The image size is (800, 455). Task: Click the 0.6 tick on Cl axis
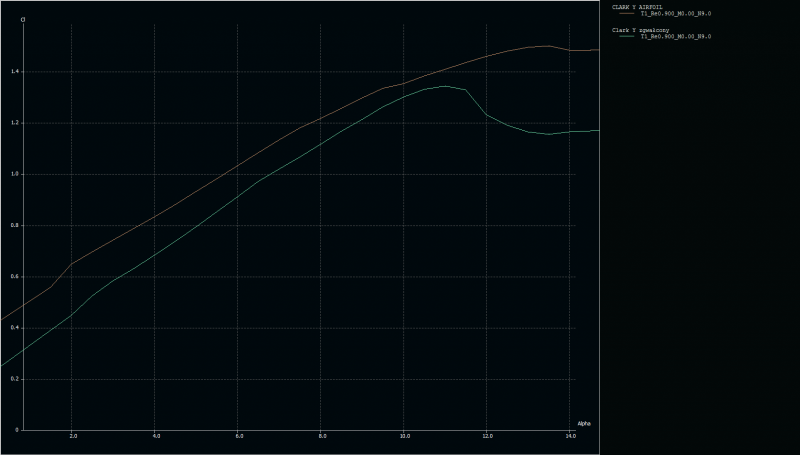coord(14,277)
